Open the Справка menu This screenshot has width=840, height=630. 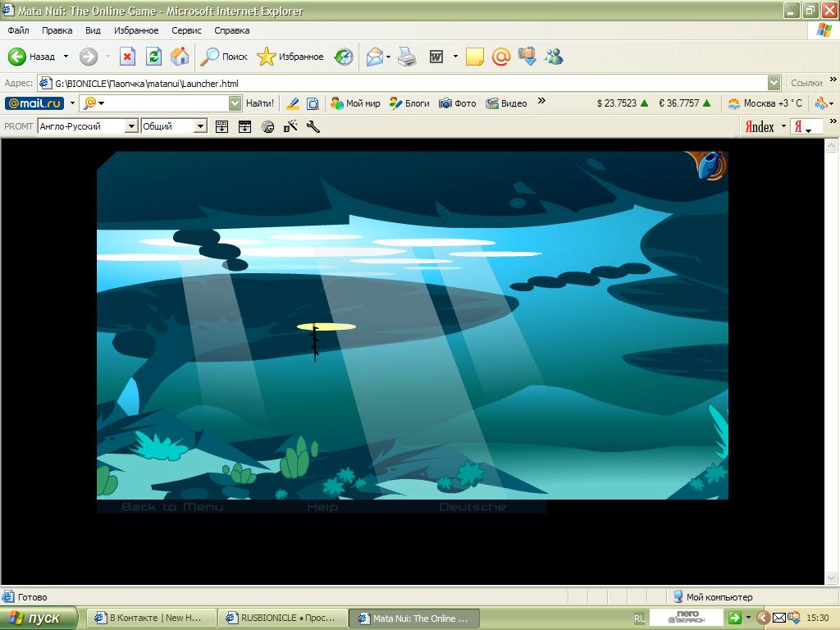pos(232,30)
